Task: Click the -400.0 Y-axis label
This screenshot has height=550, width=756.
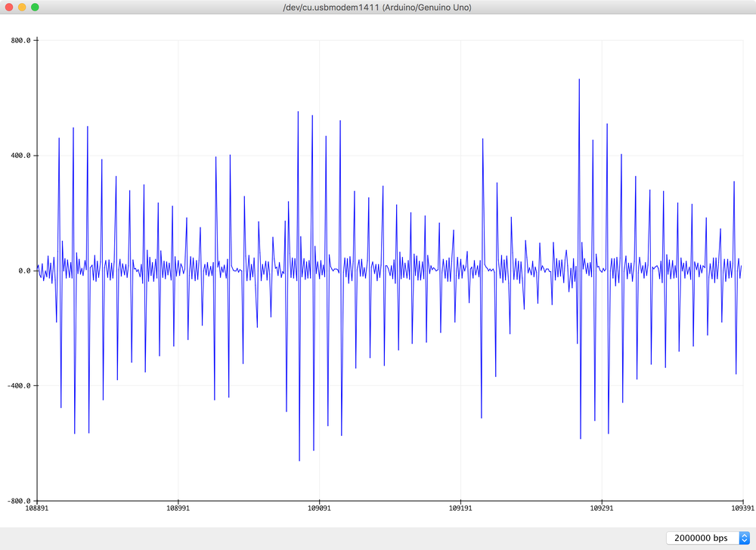Action: 17,385
